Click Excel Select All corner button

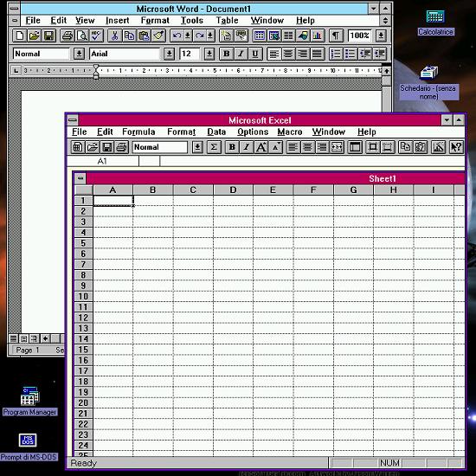83,190
